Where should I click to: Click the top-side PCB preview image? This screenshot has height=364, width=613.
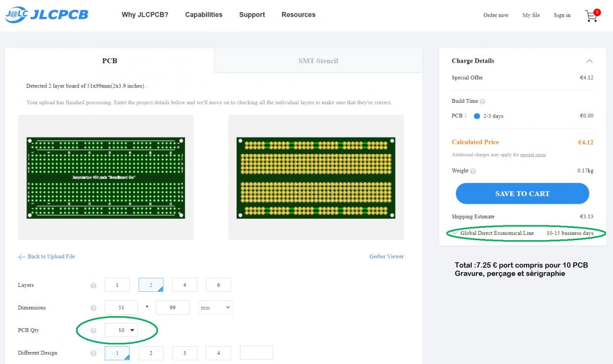tap(106, 178)
